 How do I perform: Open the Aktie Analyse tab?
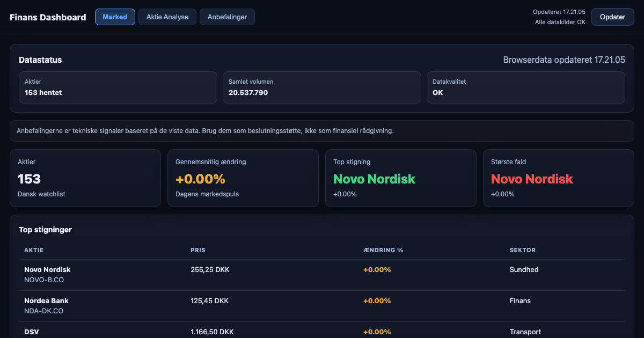[x=167, y=17]
